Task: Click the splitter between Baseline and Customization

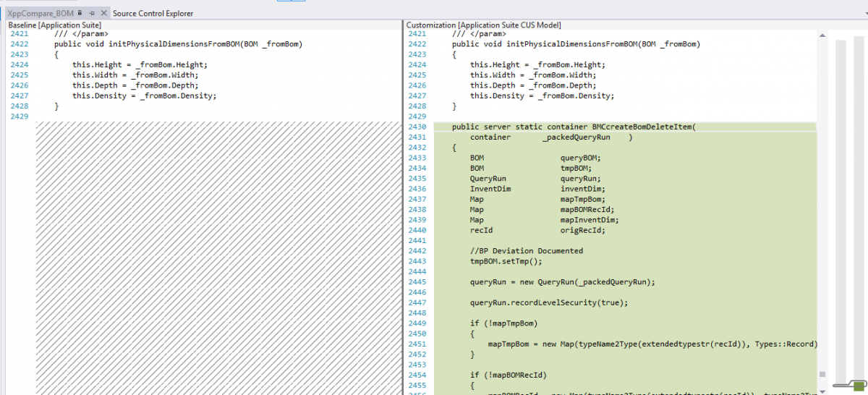Action: pyautogui.click(x=403, y=210)
